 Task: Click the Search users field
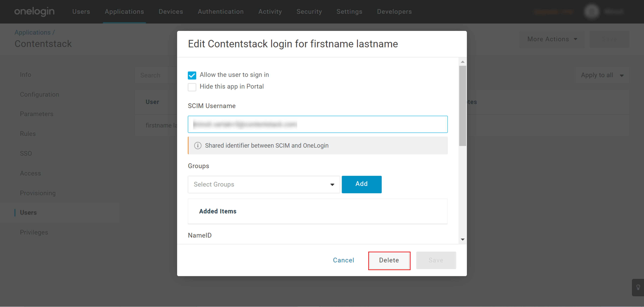click(x=156, y=75)
